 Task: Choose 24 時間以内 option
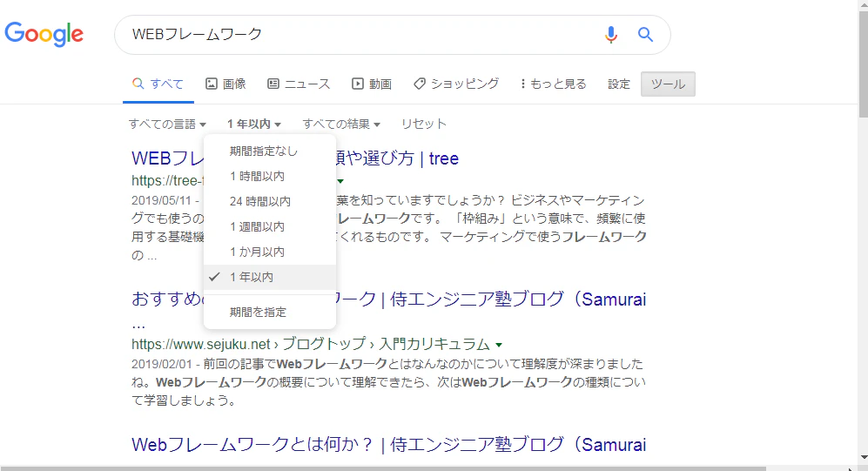pyautogui.click(x=270, y=201)
